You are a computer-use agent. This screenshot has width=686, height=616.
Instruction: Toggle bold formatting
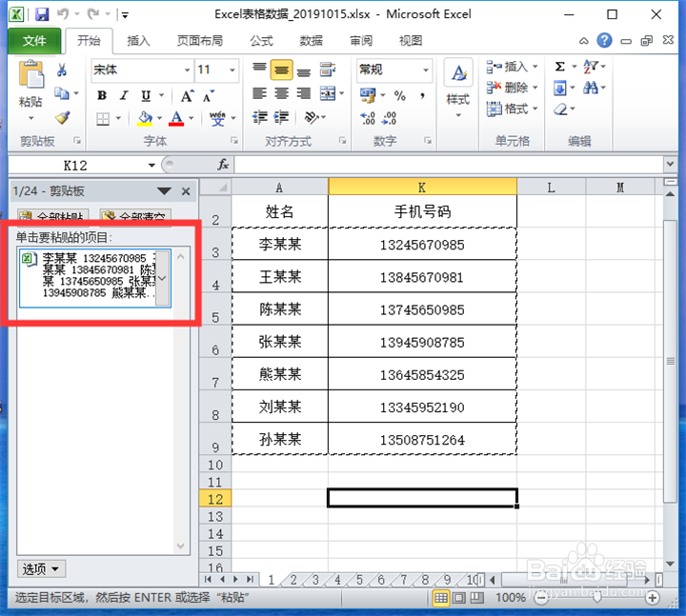pos(102,95)
